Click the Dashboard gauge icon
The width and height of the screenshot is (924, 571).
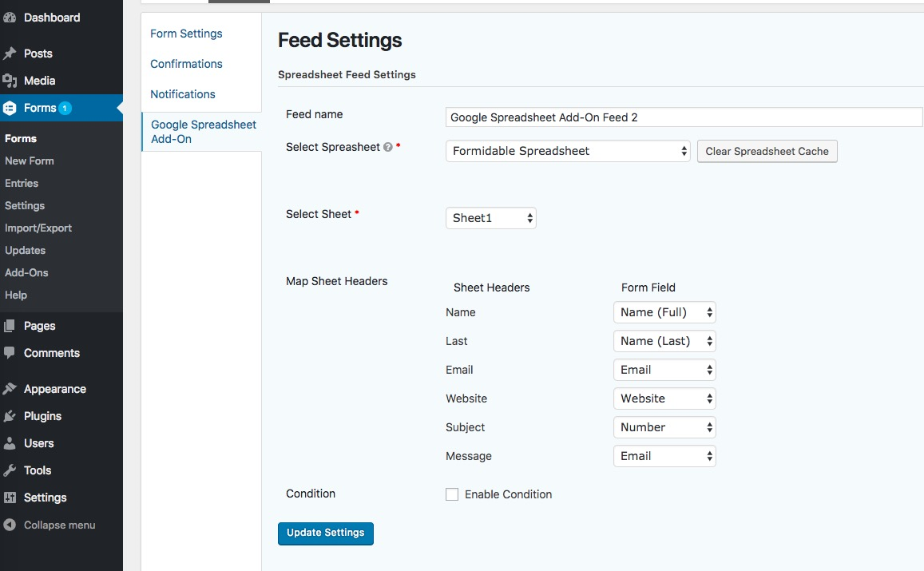(x=10, y=18)
